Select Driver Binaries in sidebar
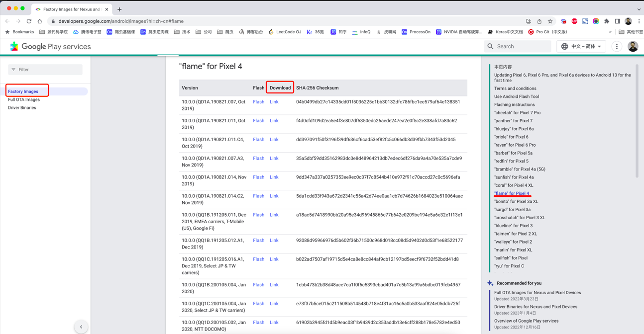 [x=22, y=107]
